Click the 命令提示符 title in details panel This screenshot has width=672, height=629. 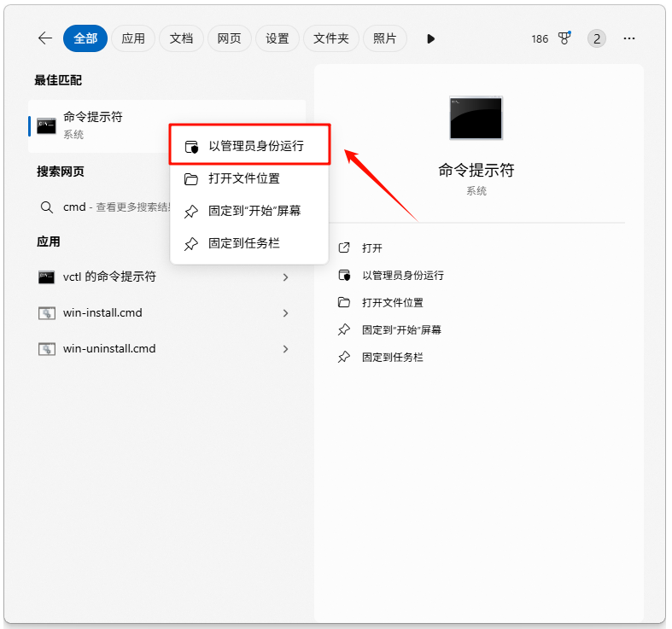(476, 170)
